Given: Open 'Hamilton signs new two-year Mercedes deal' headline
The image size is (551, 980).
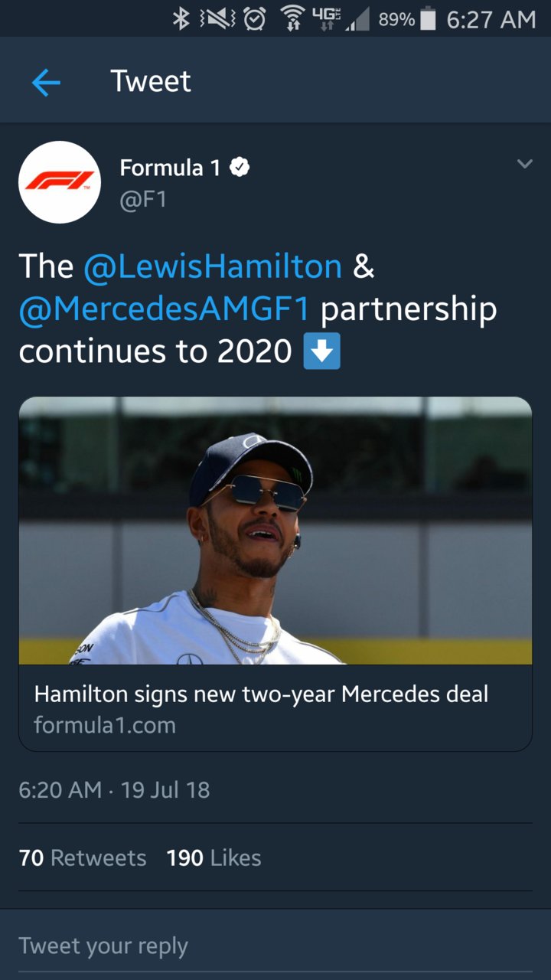Looking at the screenshot, I should (x=261, y=694).
